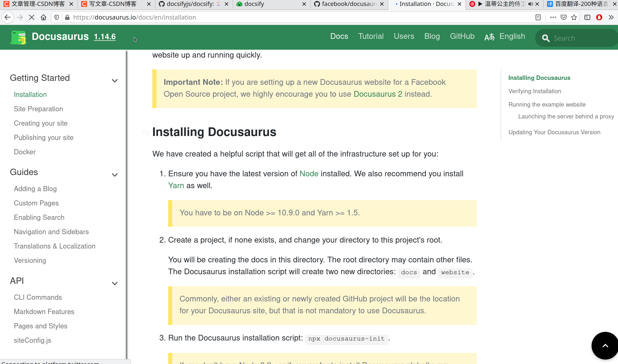Select Users in the top navigation
Image resolution: width=618 pixels, height=364 pixels.
tap(404, 36)
